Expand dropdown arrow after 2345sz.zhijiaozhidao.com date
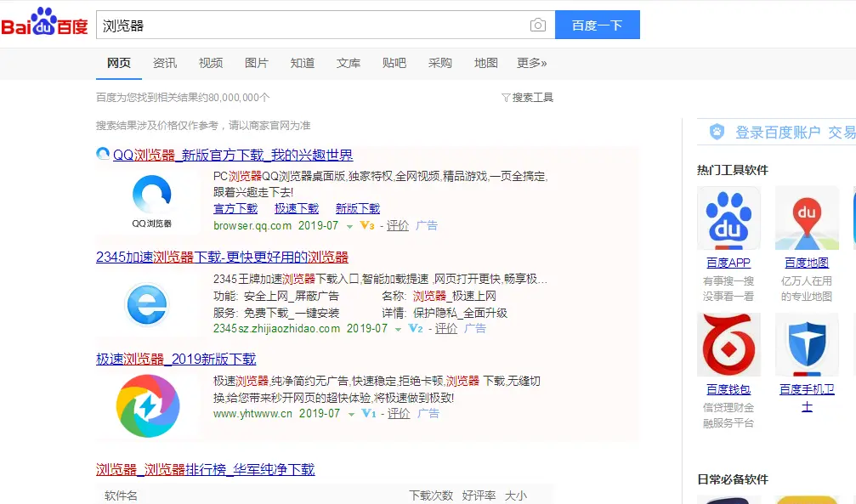The width and height of the screenshot is (856, 504). pos(398,329)
